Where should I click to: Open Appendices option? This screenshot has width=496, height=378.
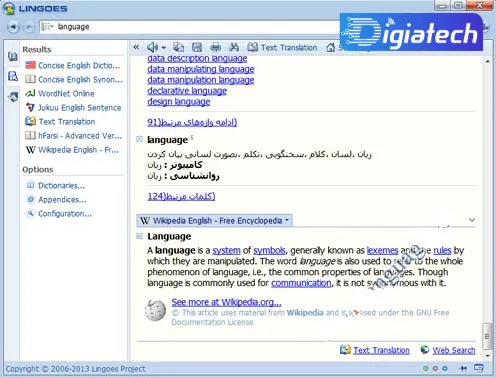tap(56, 199)
